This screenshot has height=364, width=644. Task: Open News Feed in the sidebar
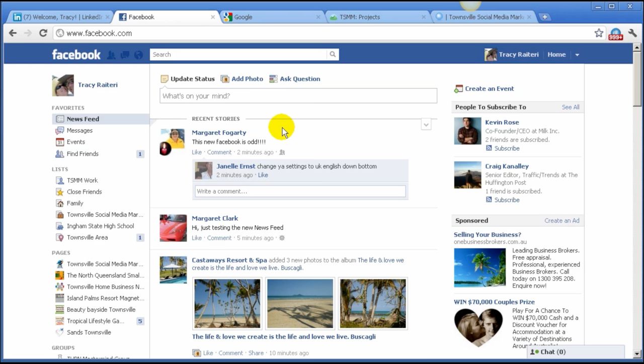click(x=101, y=119)
